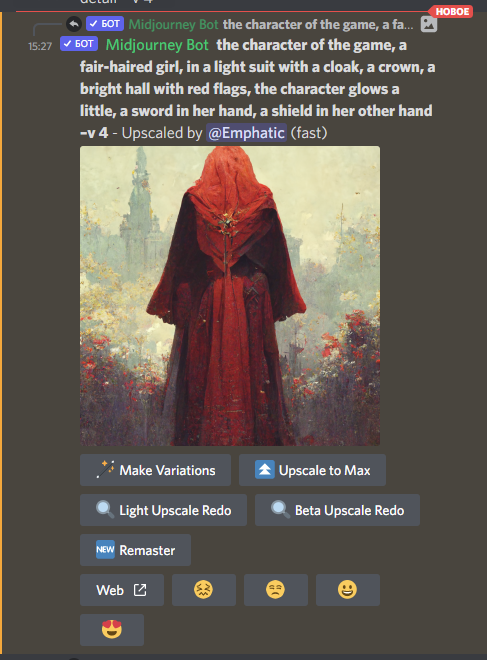The width and height of the screenshot is (487, 660).
Task: Click the 15:27 message timestamp
Action: click(40, 46)
